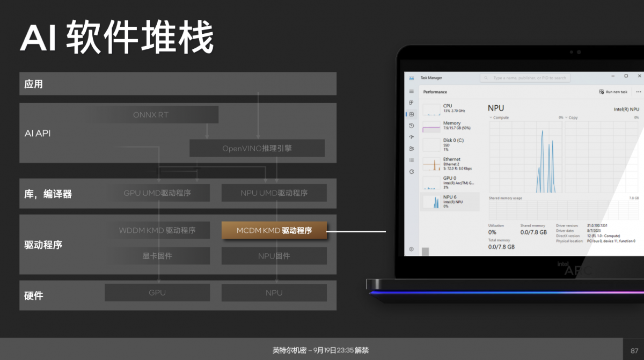This screenshot has width=644, height=360.
Task: Click the Utilization 0% value
Action: (492, 232)
